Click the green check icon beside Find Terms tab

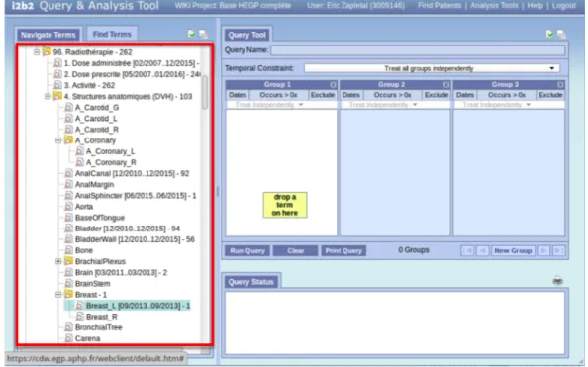[x=191, y=34]
